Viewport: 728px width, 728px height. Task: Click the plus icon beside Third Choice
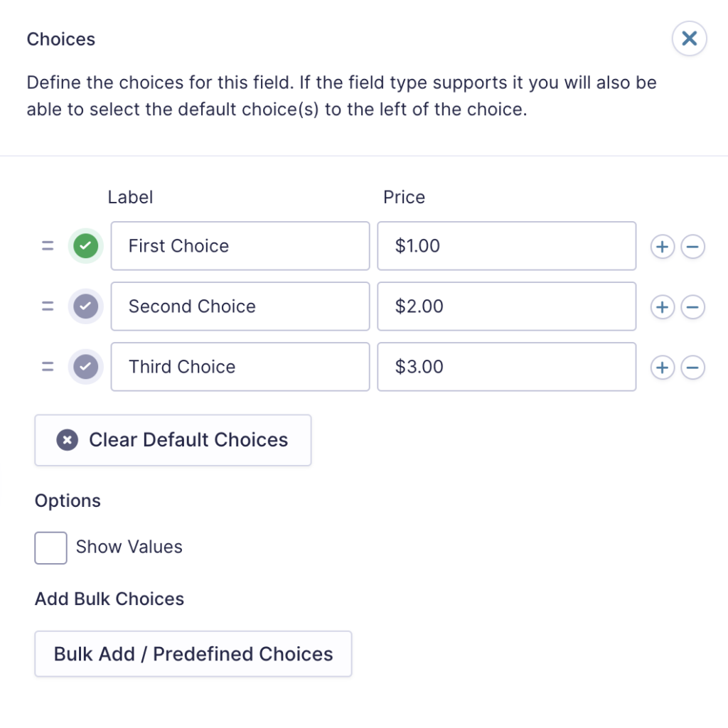662,367
